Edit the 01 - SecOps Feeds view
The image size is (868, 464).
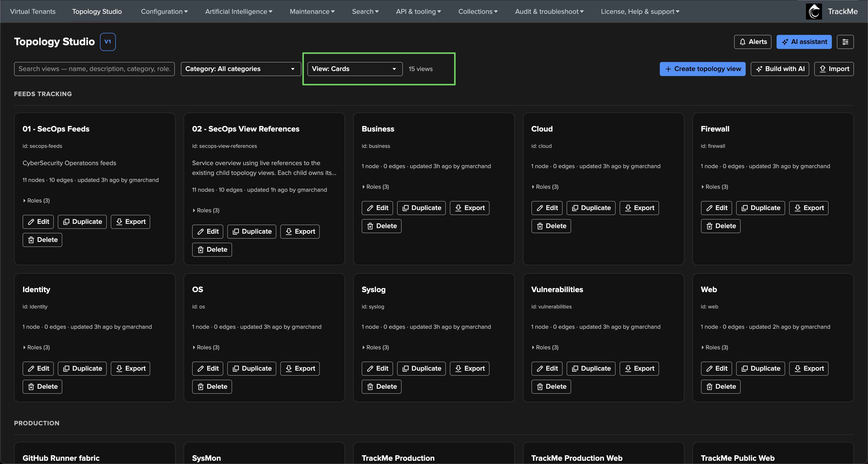[38, 222]
